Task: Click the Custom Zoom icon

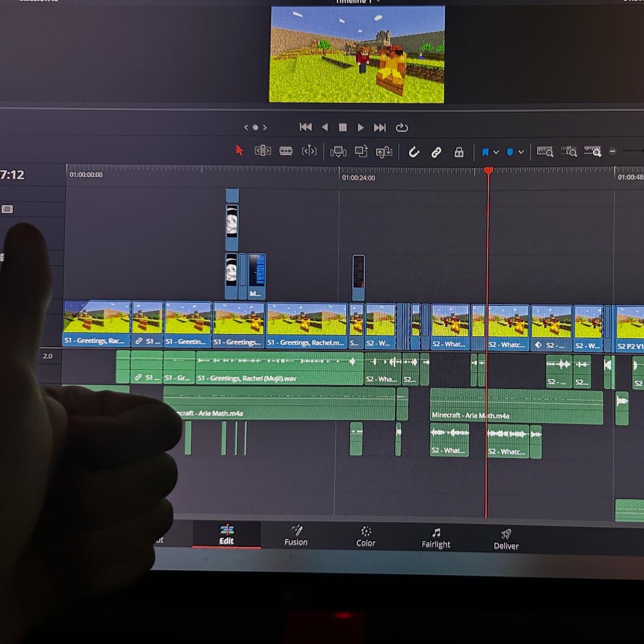Action: tap(593, 152)
